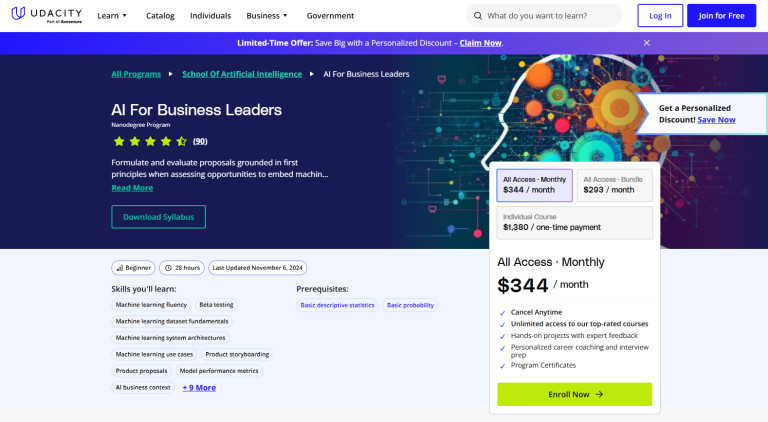The width and height of the screenshot is (768, 422).
Task: Close the limited-time offer banner
Action: (647, 43)
